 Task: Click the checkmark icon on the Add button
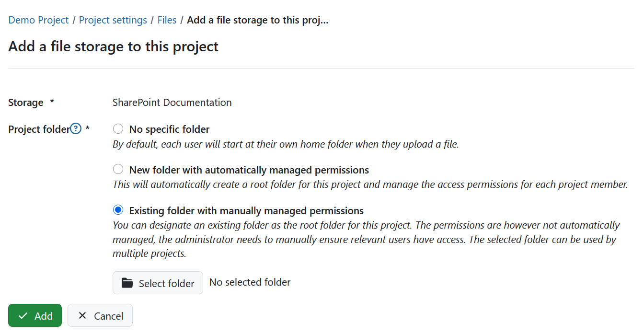pyautogui.click(x=23, y=315)
